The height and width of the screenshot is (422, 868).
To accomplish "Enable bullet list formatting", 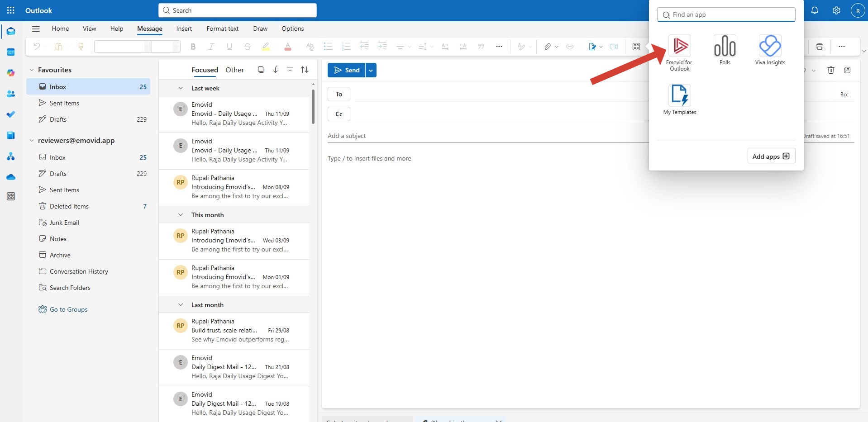I will click(328, 46).
